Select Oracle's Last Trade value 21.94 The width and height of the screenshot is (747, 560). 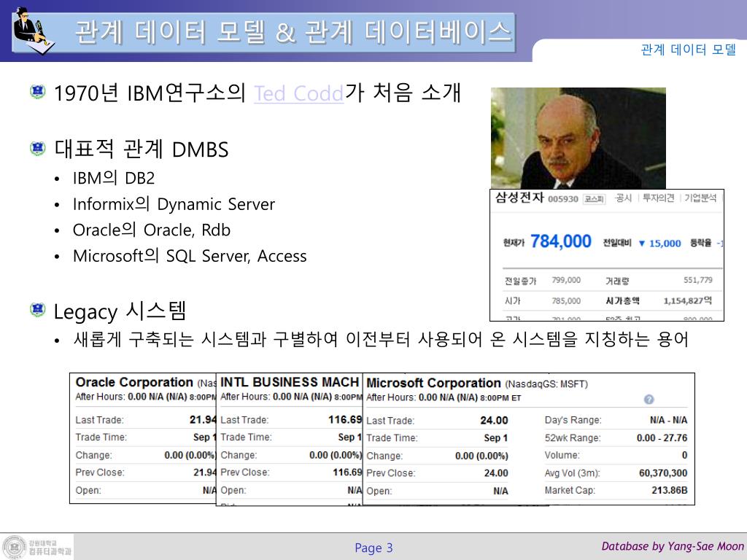(x=203, y=420)
